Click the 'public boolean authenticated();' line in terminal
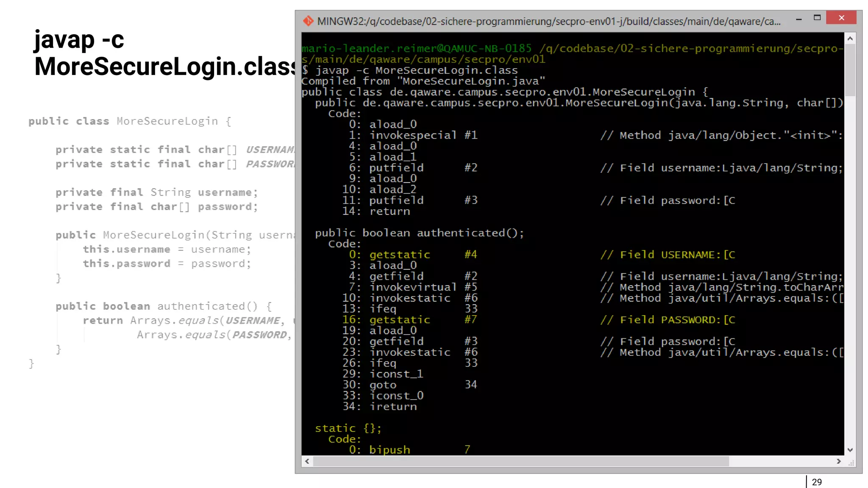The image size is (868, 488). click(x=420, y=233)
